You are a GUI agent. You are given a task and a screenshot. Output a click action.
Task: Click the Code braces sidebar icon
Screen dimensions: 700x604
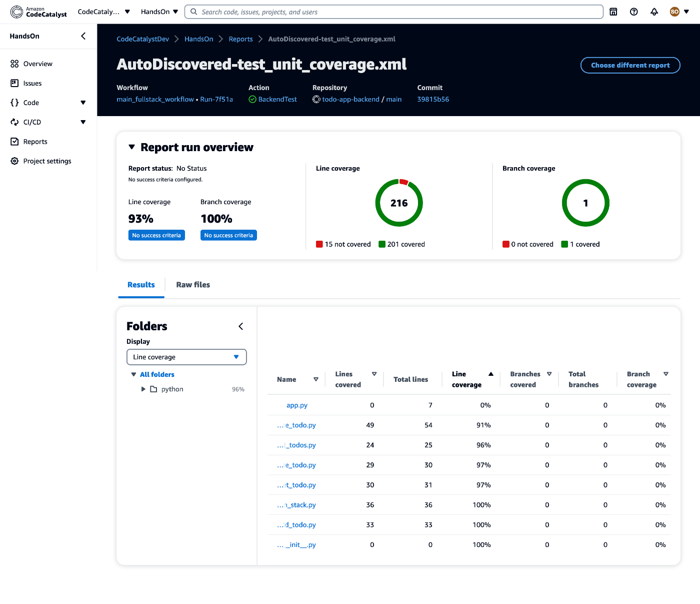(14, 103)
